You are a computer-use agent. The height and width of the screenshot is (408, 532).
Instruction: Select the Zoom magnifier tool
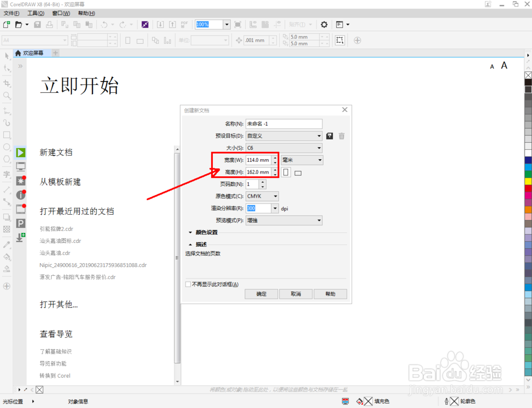pos(6,96)
